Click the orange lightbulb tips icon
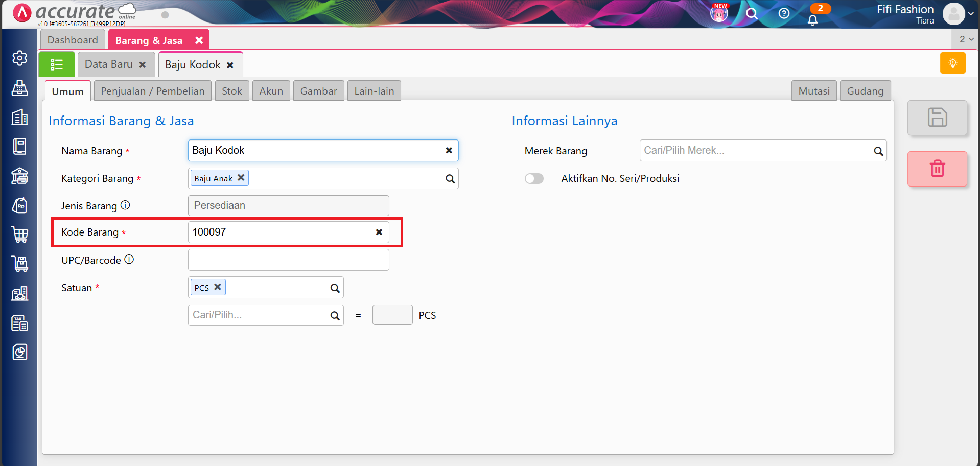The image size is (980, 466). tap(952, 63)
